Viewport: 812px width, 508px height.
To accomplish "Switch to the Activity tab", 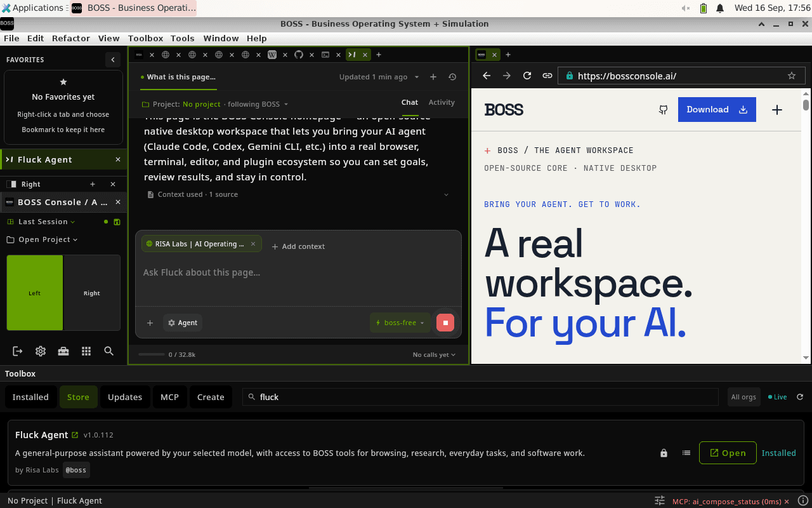I will tap(442, 102).
